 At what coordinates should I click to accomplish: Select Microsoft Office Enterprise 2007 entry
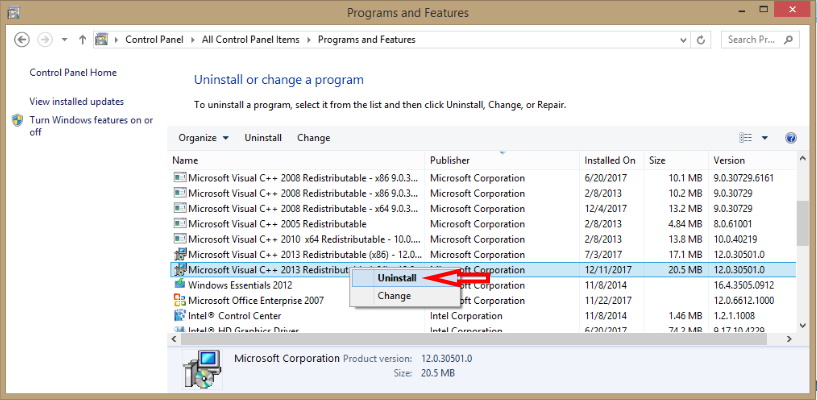point(482,301)
